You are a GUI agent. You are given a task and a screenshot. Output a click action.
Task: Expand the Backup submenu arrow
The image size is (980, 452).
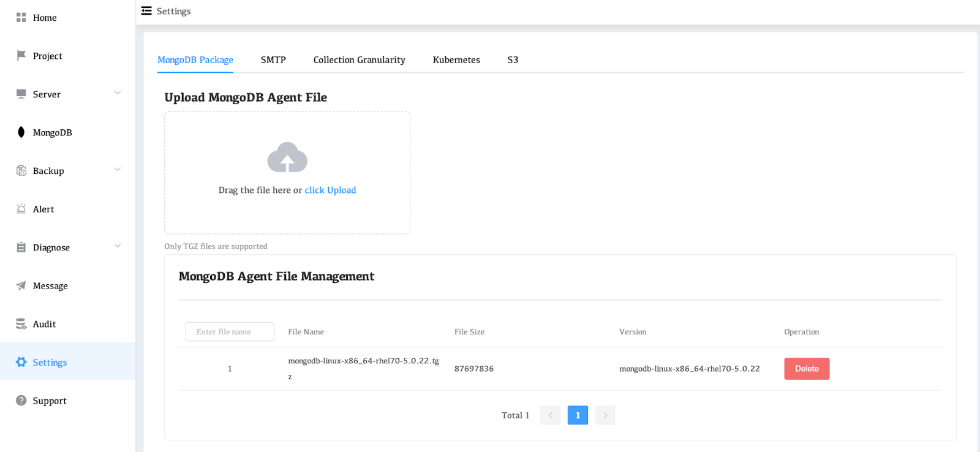pyautogui.click(x=118, y=170)
